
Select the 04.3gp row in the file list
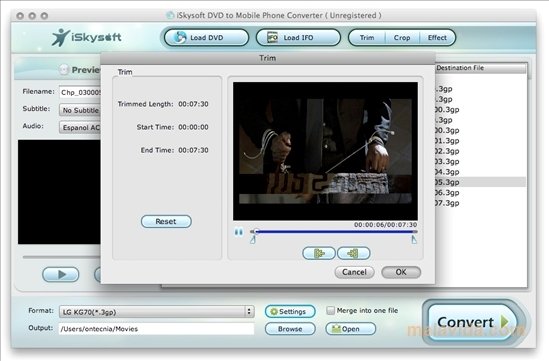click(480, 172)
